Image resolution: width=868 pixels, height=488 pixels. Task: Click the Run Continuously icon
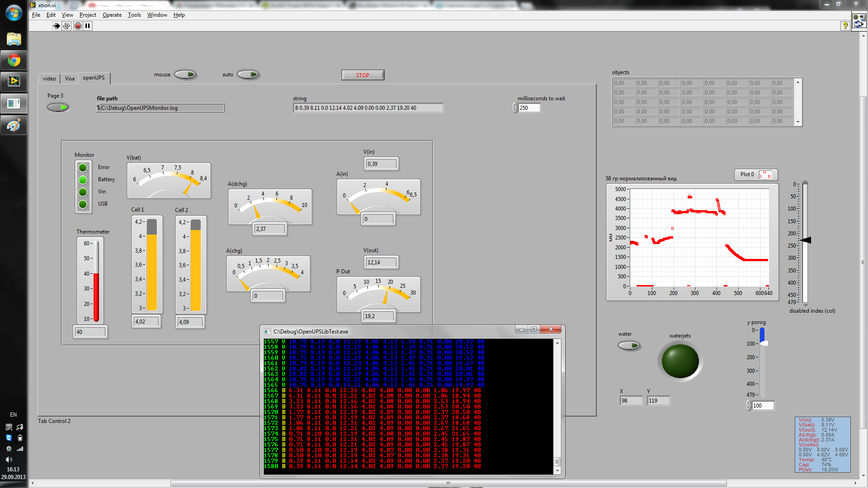(x=66, y=26)
